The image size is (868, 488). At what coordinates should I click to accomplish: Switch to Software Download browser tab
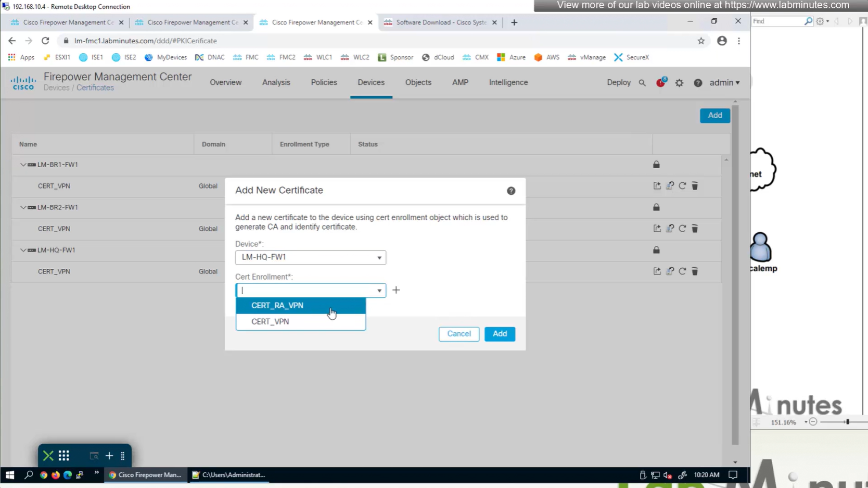tap(440, 22)
